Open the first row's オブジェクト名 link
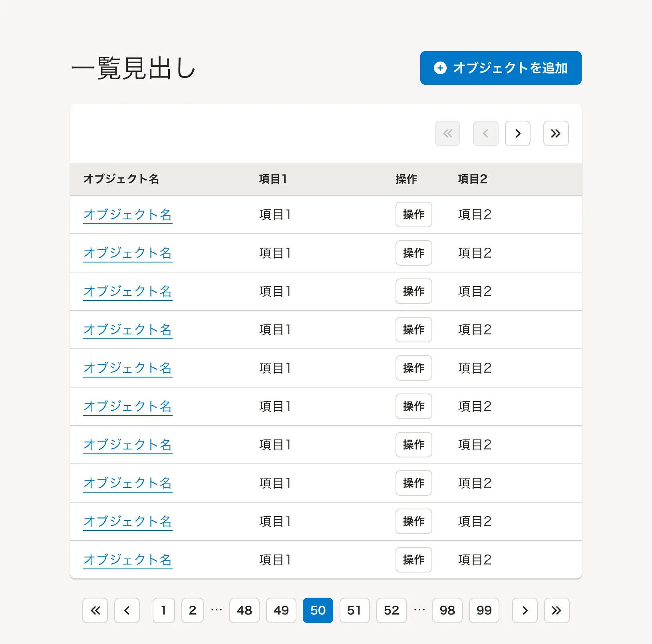 pyautogui.click(x=127, y=215)
